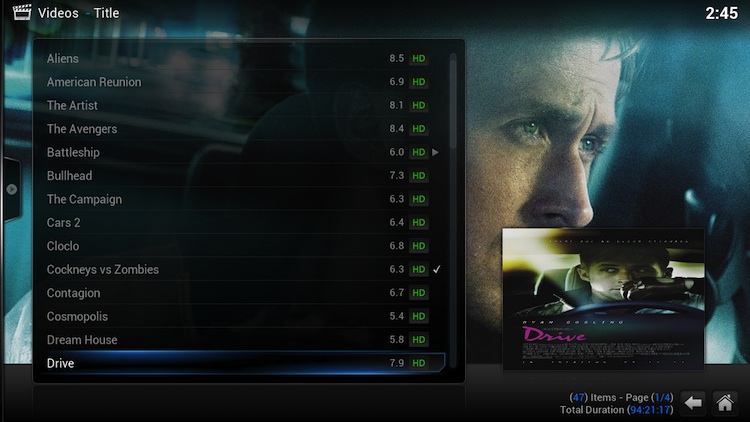
Task: Click the 7.9 rating on Drive
Action: [x=397, y=363]
